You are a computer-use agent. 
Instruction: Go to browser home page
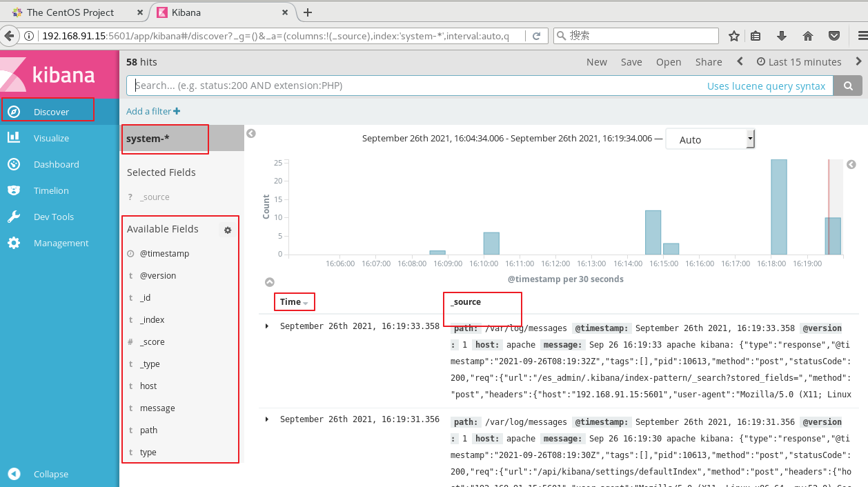pos(808,36)
